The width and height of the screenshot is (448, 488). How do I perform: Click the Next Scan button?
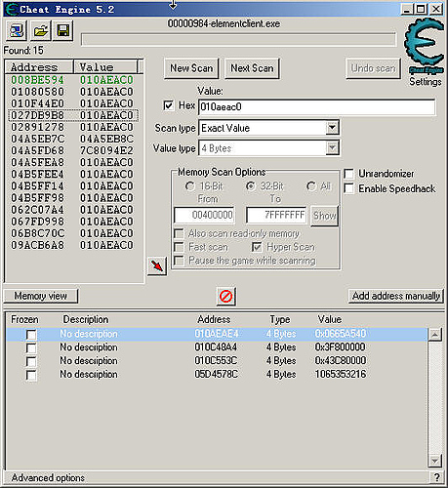click(252, 68)
